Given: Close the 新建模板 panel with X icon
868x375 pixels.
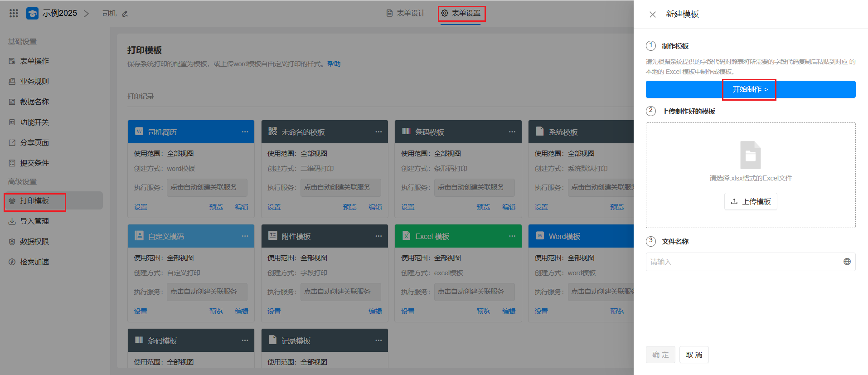Looking at the screenshot, I should [652, 15].
